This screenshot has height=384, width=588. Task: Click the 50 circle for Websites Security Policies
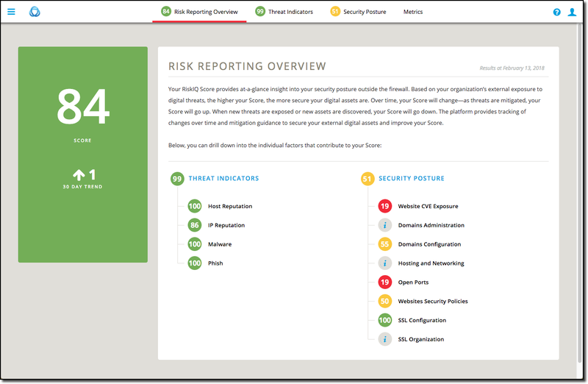pyautogui.click(x=384, y=301)
